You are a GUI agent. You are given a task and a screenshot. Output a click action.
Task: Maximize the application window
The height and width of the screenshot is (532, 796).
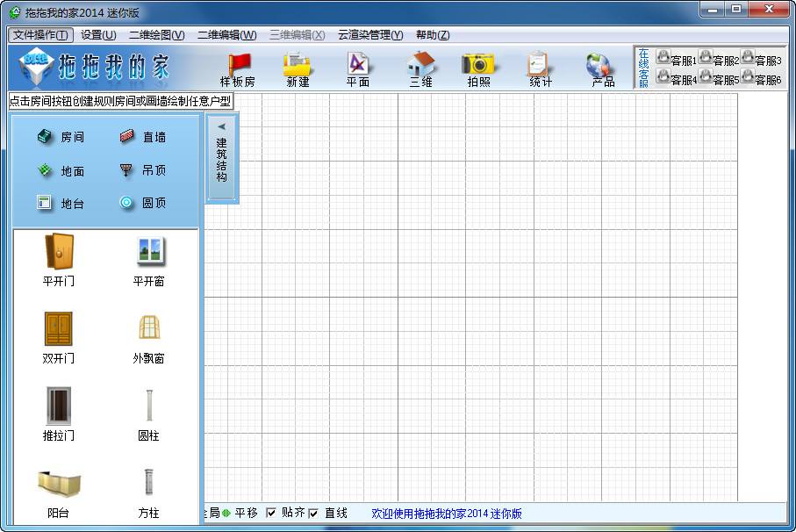click(736, 10)
